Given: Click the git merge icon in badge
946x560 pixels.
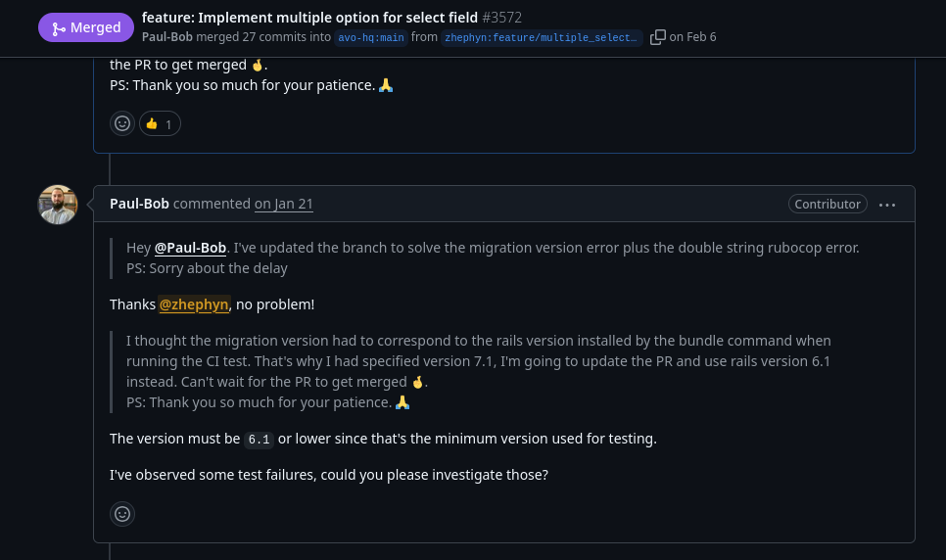Looking at the screenshot, I should [59, 28].
